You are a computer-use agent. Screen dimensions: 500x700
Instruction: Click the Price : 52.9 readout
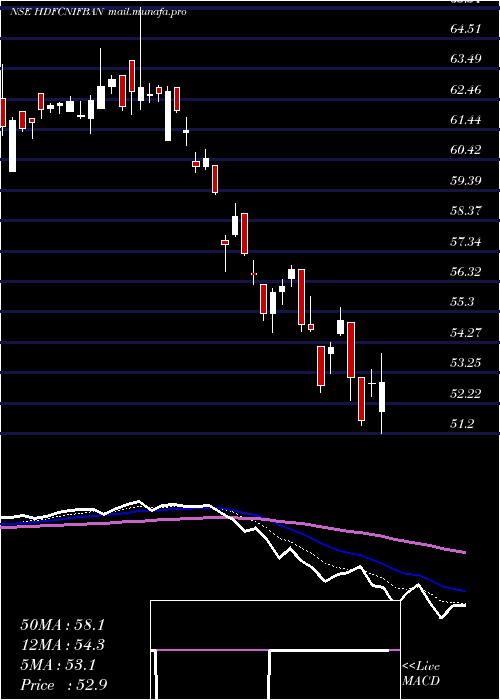pyautogui.click(x=64, y=685)
